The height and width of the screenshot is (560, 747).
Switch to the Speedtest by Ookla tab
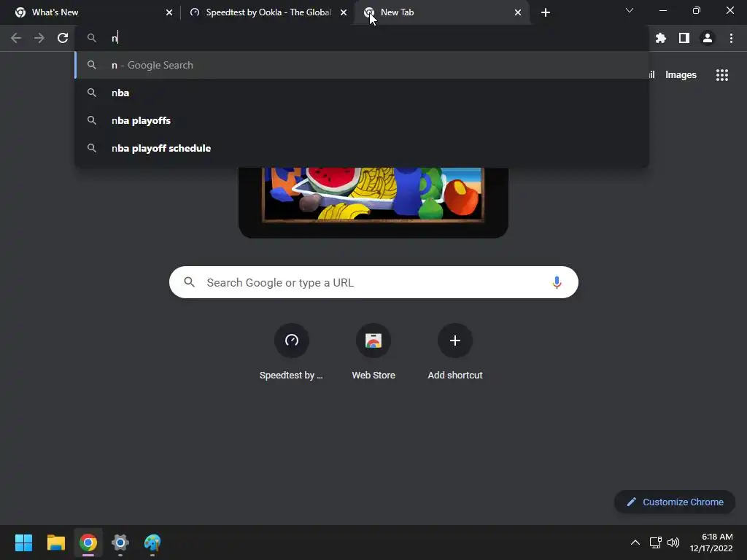268,12
